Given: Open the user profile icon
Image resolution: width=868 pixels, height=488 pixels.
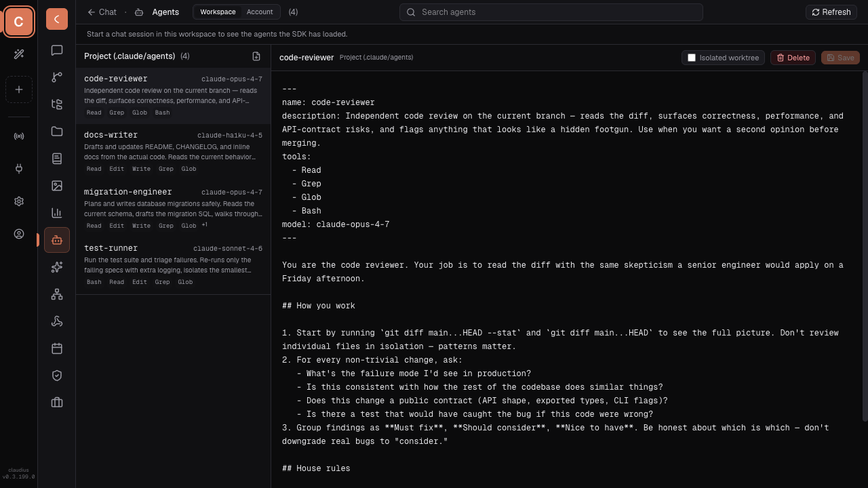Looking at the screenshot, I should click(x=19, y=234).
